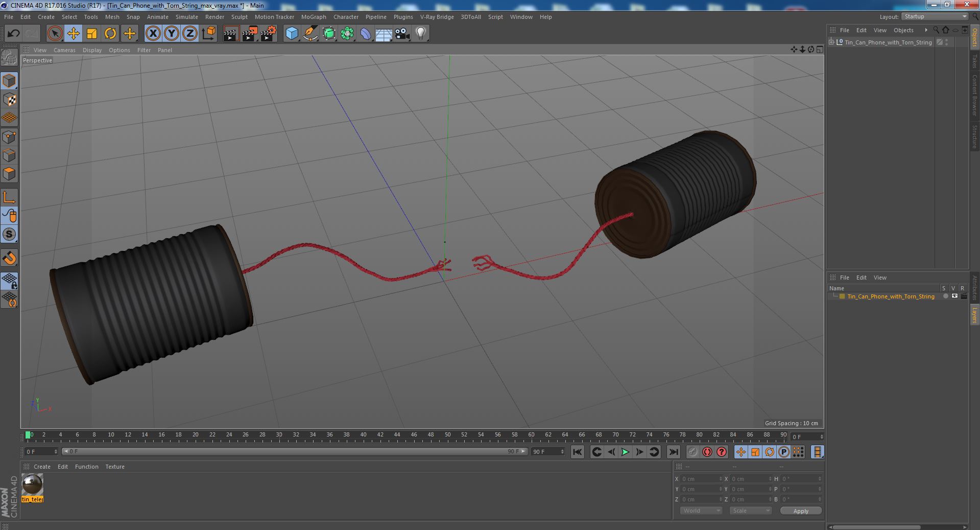Open the V-Ray Bridge menu

[437, 17]
